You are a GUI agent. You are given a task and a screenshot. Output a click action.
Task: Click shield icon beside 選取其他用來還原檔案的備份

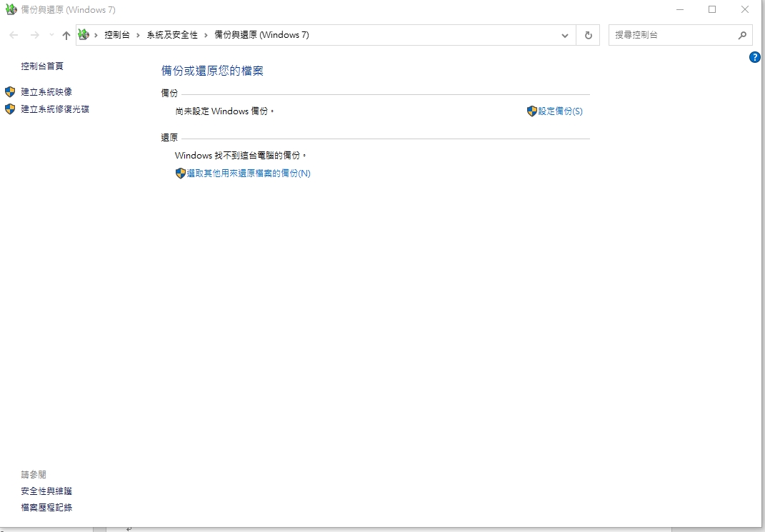click(181, 173)
